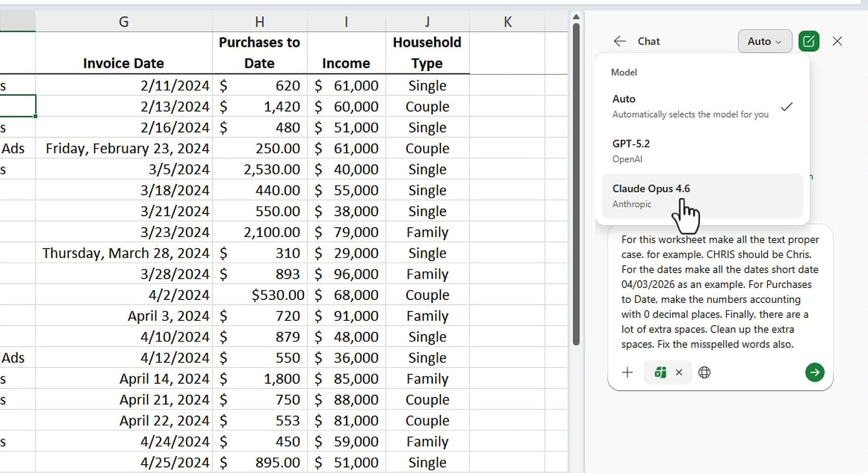Click the vertical scrollbar thumb of the sheet
This screenshot has width=868, height=473.
[576, 184]
